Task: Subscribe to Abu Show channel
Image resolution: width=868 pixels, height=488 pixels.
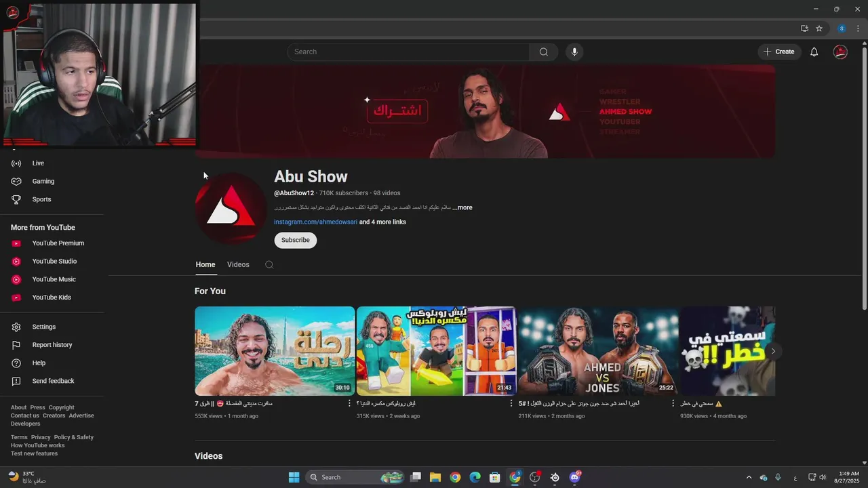Action: pos(295,240)
